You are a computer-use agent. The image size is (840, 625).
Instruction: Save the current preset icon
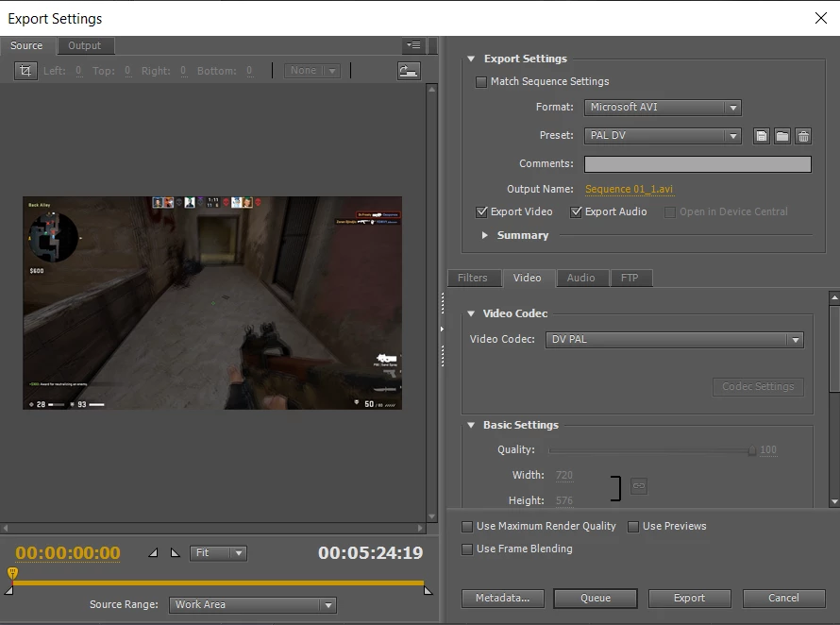(x=762, y=136)
